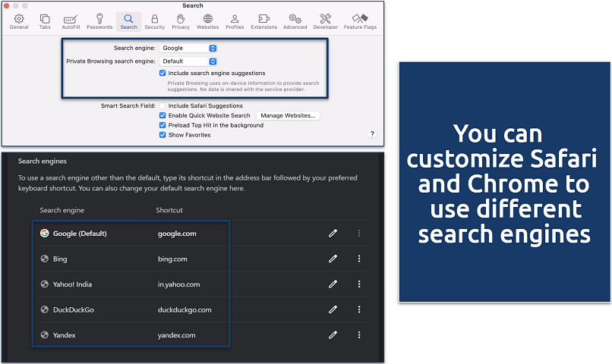The width and height of the screenshot is (612, 364).
Task: Edit the Yandex search engine entry
Action: (x=333, y=334)
